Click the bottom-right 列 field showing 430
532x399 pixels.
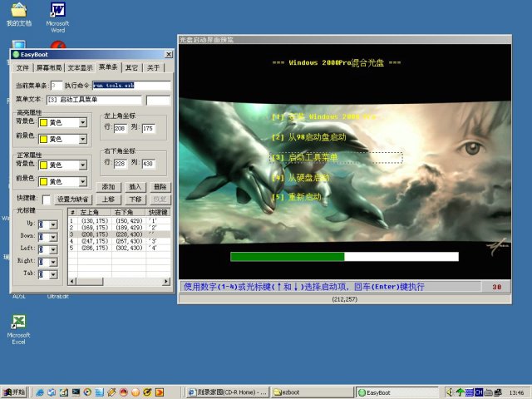point(148,164)
